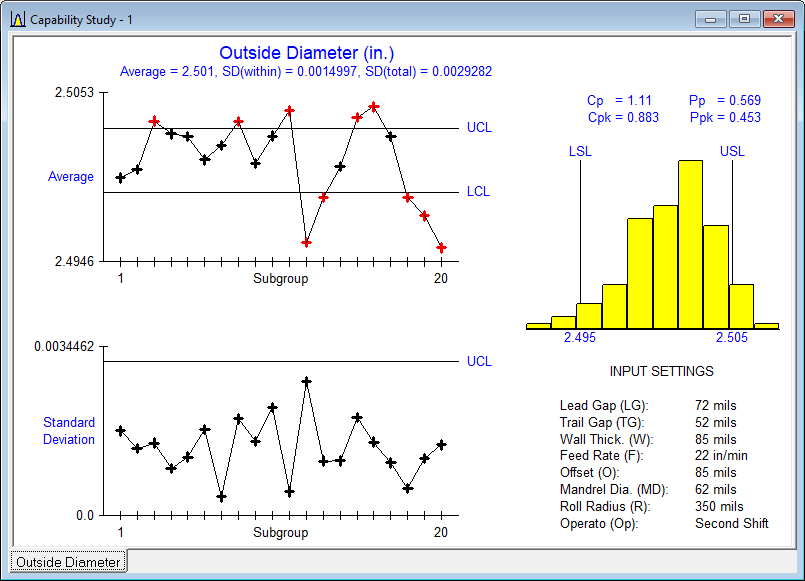
Task: Click the 2.495 histogram axis label
Action: [x=580, y=337]
